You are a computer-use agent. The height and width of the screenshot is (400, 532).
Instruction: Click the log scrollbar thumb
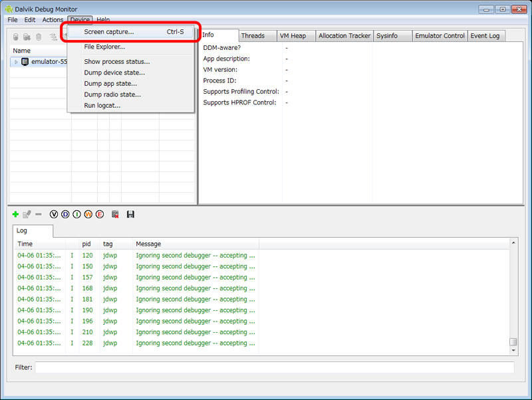(513, 341)
